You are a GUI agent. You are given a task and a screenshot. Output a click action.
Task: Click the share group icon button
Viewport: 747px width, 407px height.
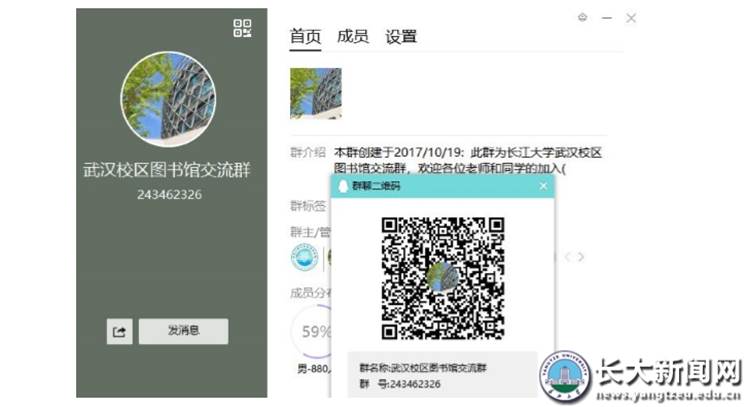pos(119,332)
